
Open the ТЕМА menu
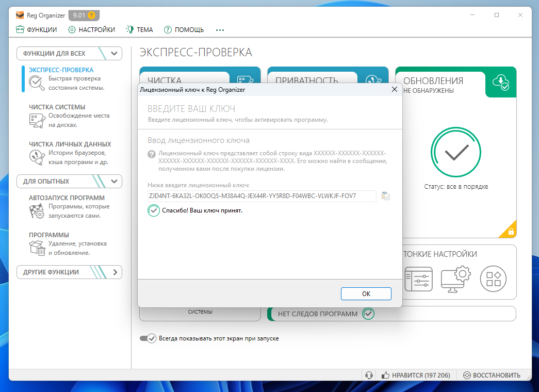click(139, 29)
